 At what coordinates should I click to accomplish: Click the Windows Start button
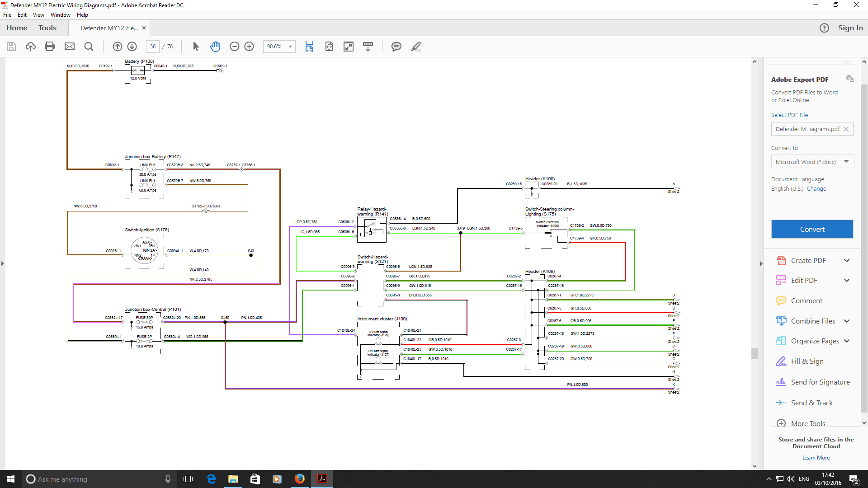tap(11, 479)
